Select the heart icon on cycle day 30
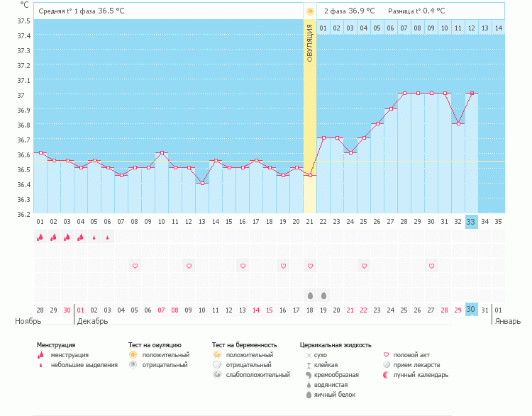 (431, 266)
